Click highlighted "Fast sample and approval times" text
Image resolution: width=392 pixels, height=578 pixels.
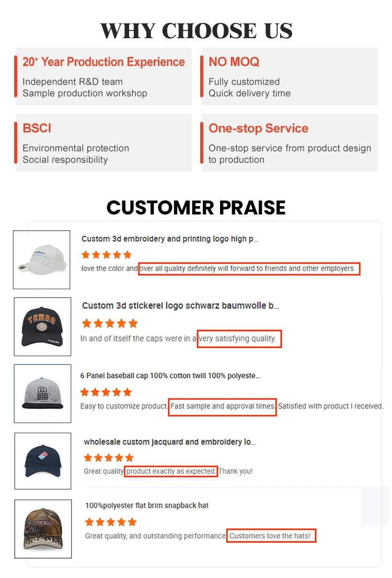tap(222, 406)
